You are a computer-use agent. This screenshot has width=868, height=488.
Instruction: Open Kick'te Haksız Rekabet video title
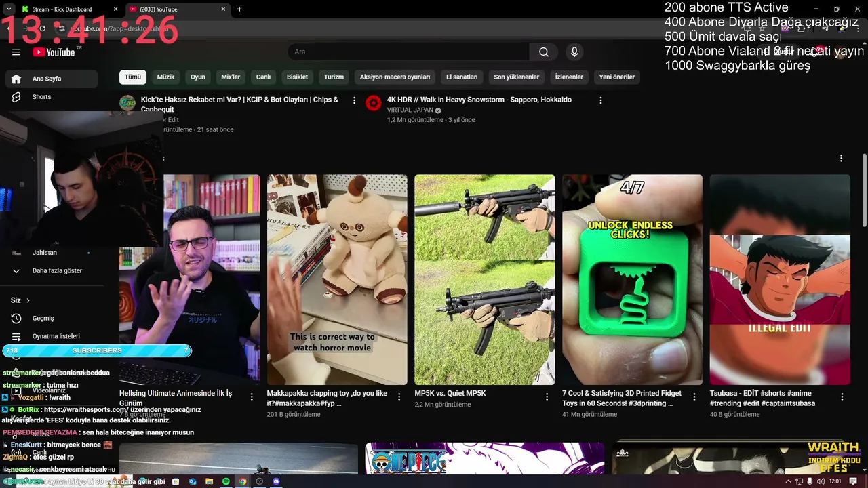coord(239,104)
